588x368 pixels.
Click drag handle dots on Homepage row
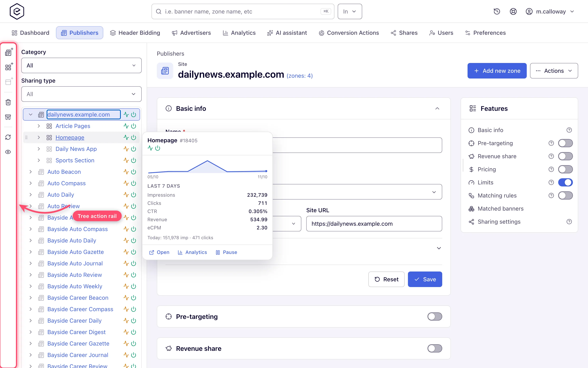click(26, 138)
